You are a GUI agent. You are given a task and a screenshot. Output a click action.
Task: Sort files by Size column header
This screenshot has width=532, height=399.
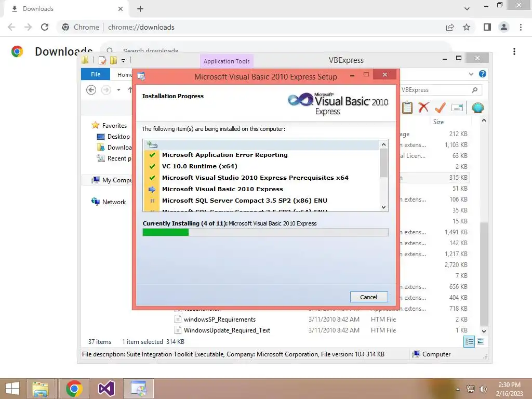point(438,122)
